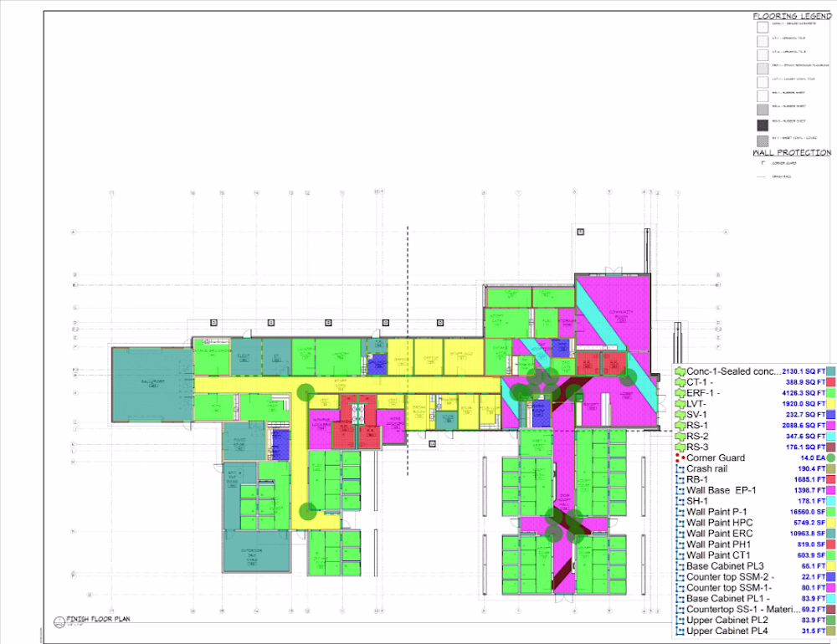Image resolution: width=837 pixels, height=644 pixels.
Task: Open the teal color swatch for Conc-1
Action: pos(831,371)
